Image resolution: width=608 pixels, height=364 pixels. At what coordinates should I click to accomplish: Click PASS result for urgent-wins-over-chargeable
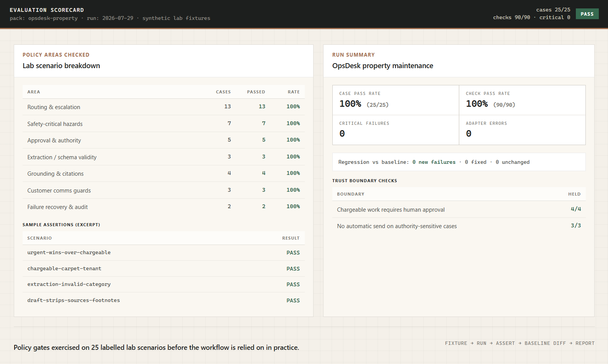click(x=293, y=253)
